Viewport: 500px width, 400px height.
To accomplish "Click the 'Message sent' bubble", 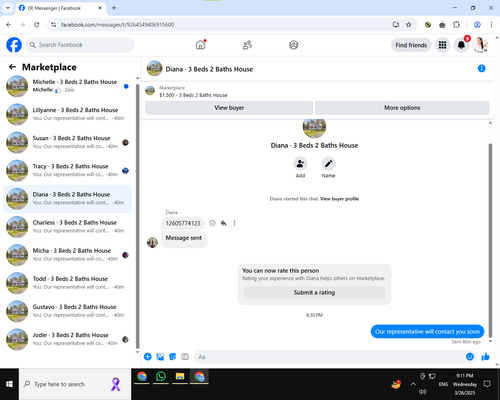I will pyautogui.click(x=184, y=238).
